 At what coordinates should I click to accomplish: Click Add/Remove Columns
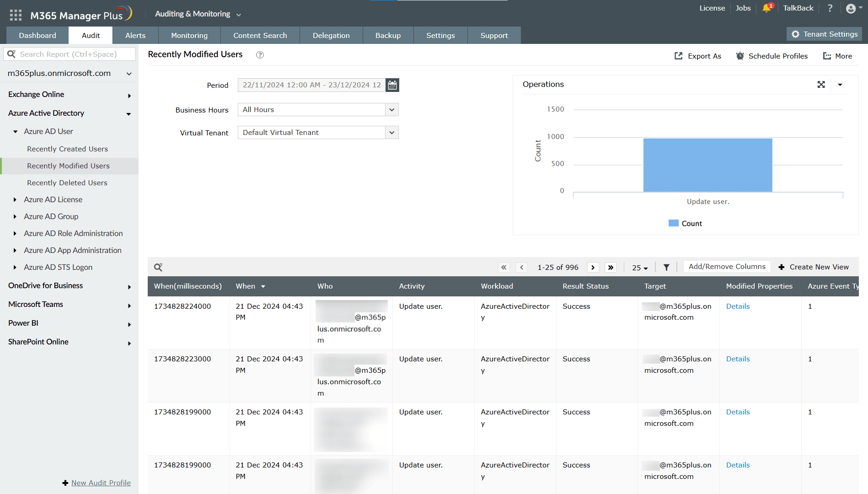(x=727, y=267)
